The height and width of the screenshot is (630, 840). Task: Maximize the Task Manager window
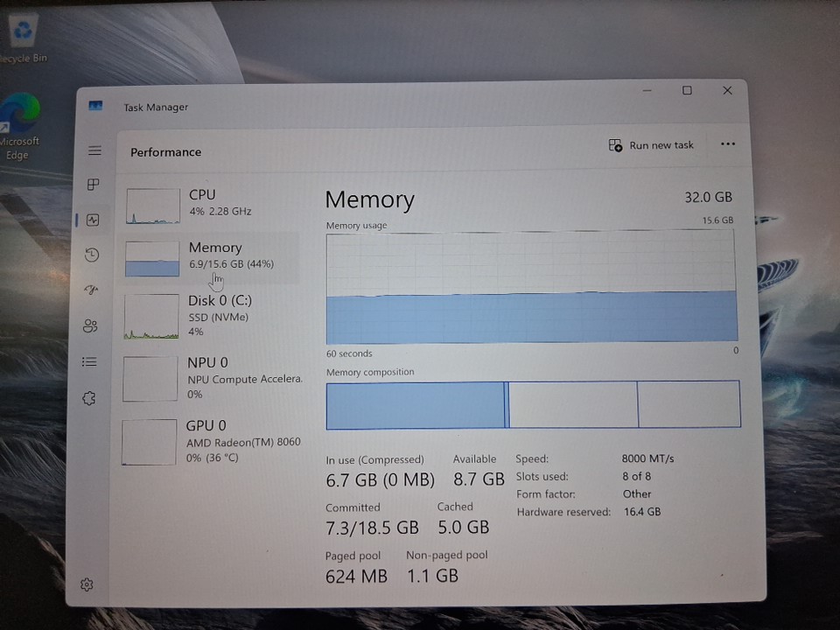687,91
